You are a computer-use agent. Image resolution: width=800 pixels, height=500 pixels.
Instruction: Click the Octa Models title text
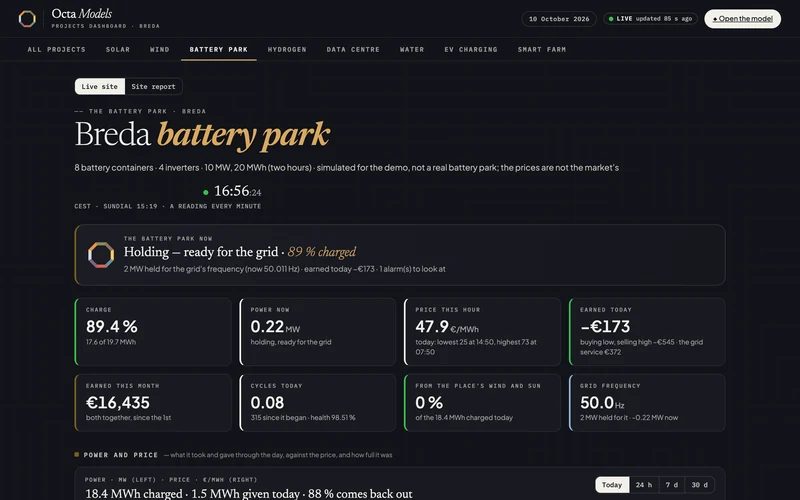[x=82, y=14]
